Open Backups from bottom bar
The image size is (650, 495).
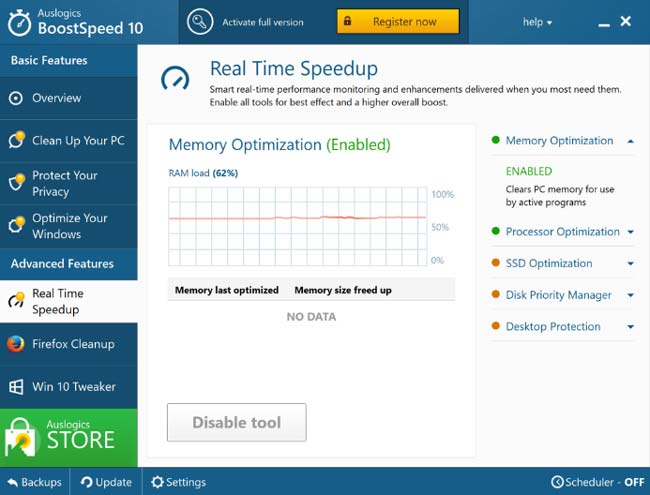point(35,482)
